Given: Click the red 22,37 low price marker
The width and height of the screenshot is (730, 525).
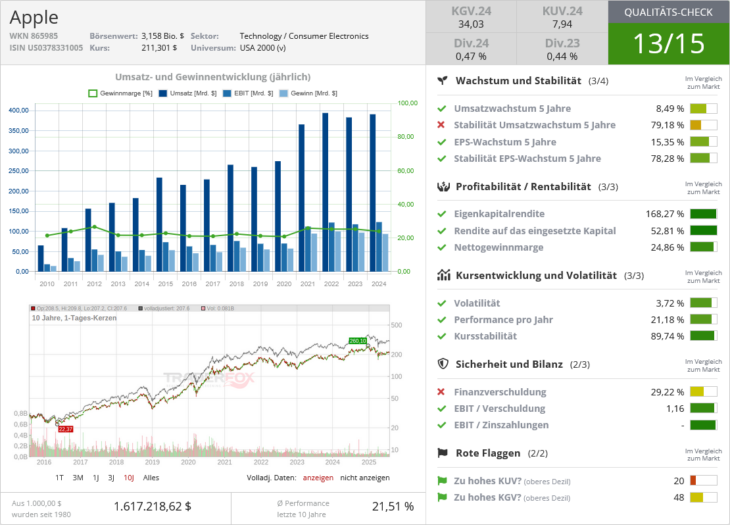Looking at the screenshot, I should (66, 429).
